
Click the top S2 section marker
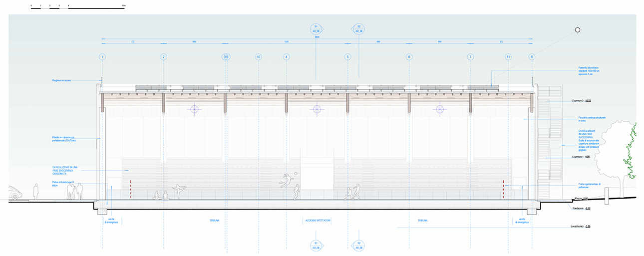(358, 28)
